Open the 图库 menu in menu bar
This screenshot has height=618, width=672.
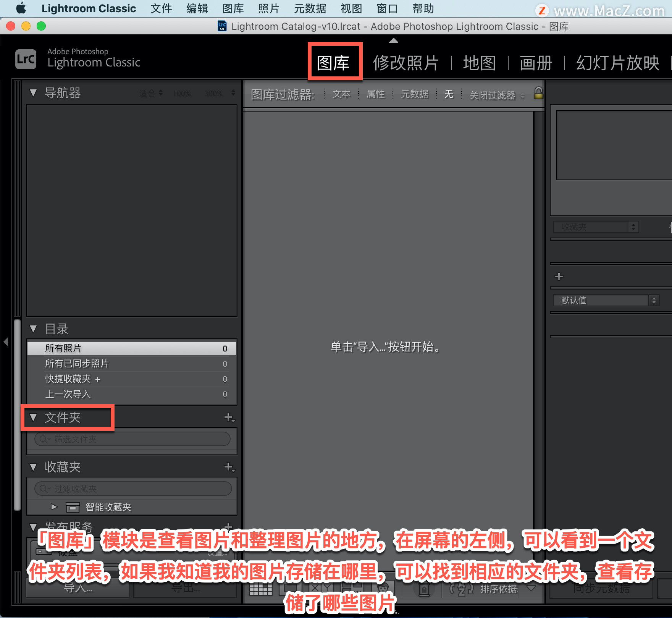pyautogui.click(x=233, y=8)
